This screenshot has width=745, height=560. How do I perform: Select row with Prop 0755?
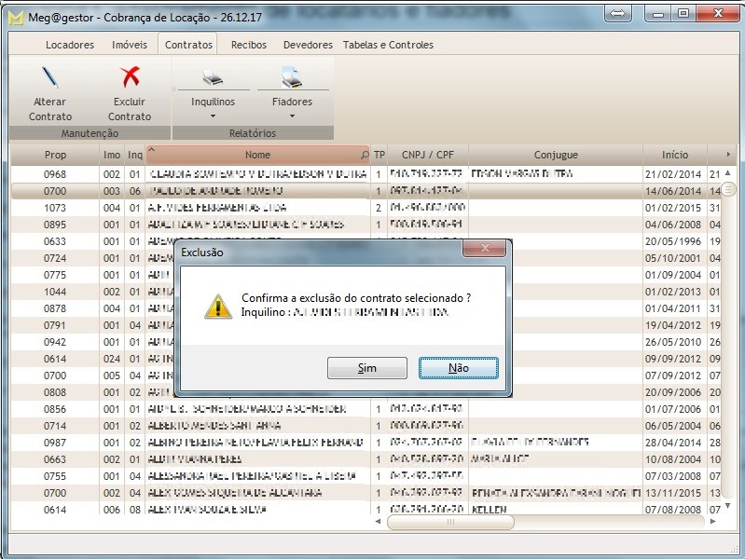point(366,476)
